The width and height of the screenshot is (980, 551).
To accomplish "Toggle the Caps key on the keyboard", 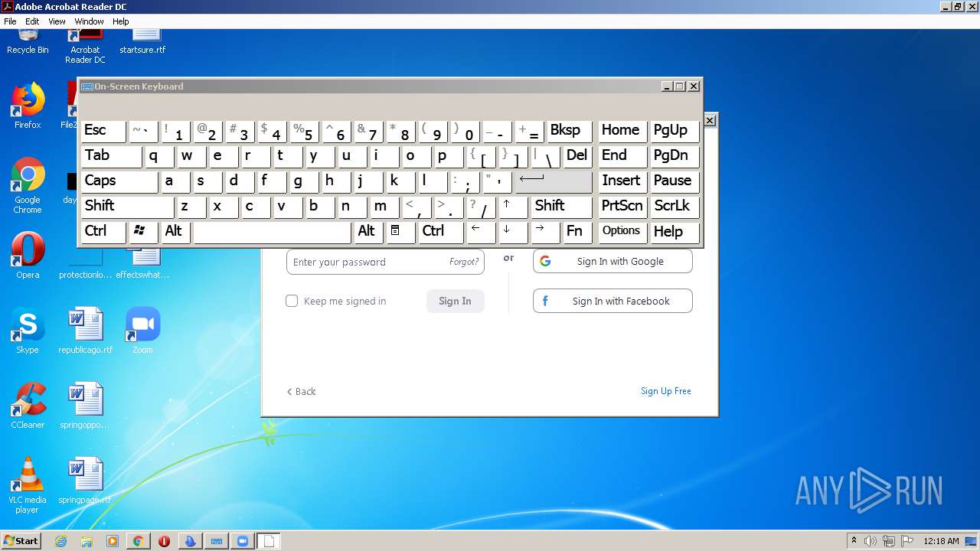I will (119, 181).
